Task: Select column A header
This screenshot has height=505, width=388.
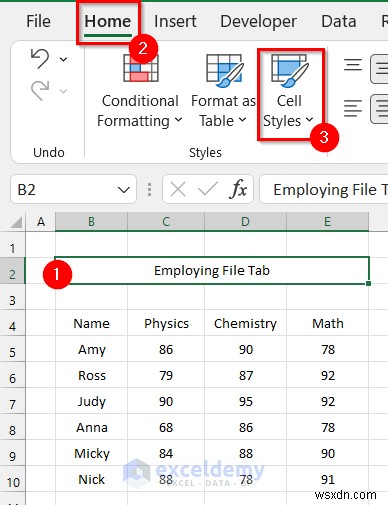Action: (x=41, y=221)
